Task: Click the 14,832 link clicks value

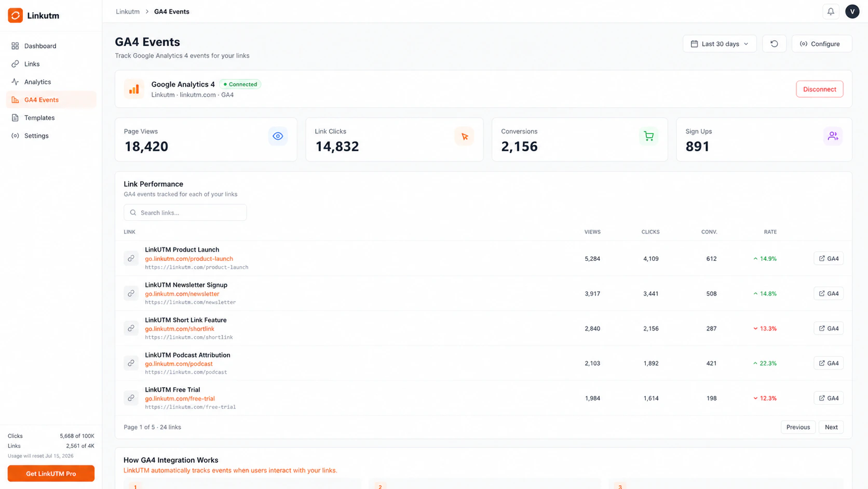Action: [x=337, y=147]
